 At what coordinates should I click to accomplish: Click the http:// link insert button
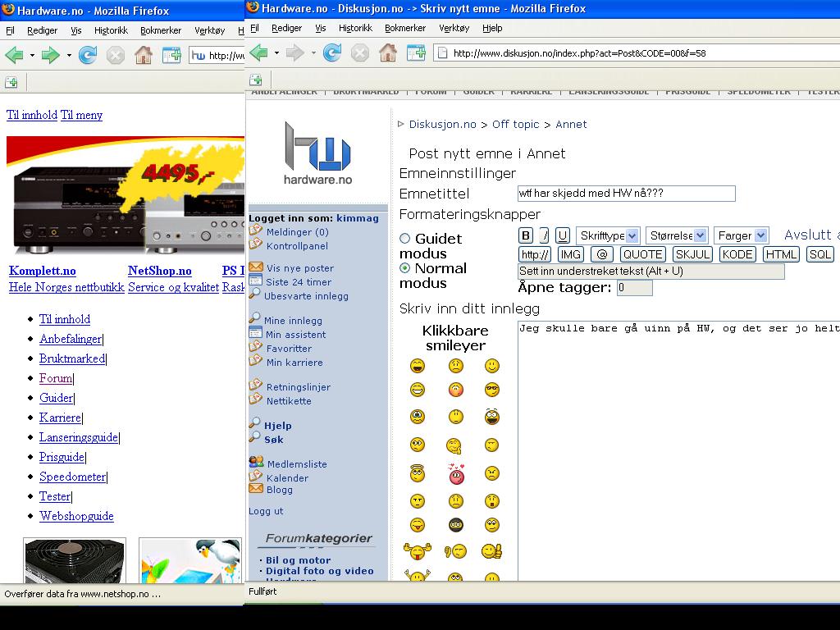point(535,254)
